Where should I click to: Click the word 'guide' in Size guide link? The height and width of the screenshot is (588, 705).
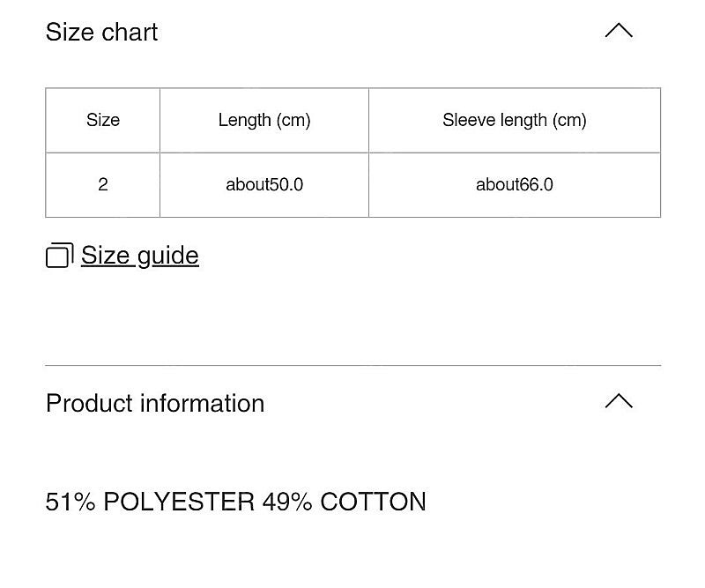[168, 257]
